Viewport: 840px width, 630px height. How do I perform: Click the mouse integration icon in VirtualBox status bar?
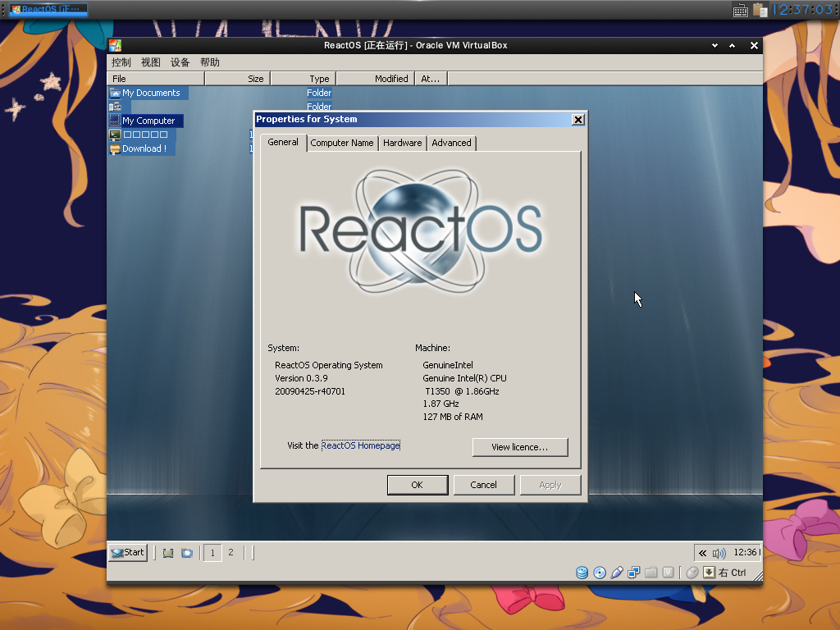694,572
